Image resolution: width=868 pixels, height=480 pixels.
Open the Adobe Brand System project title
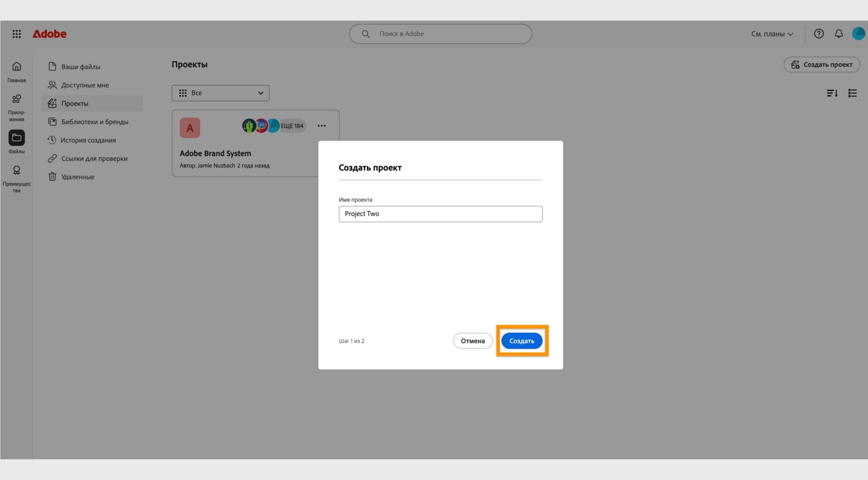coord(215,153)
